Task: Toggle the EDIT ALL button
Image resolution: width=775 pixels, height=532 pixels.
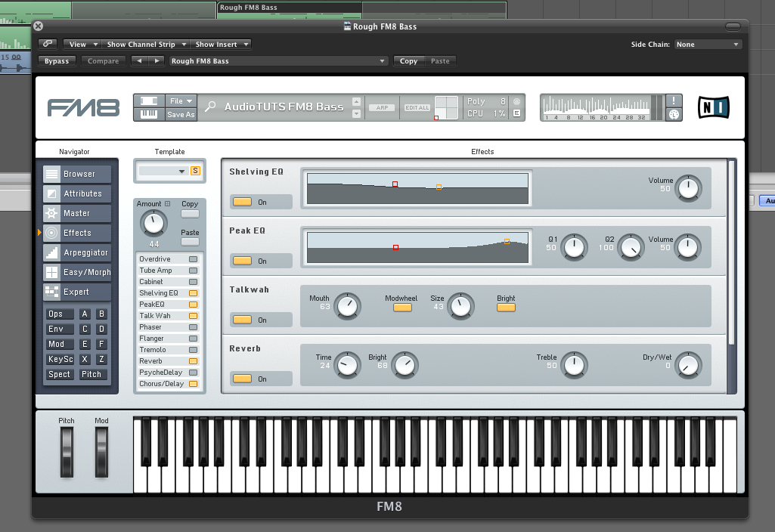Action: 417,107
